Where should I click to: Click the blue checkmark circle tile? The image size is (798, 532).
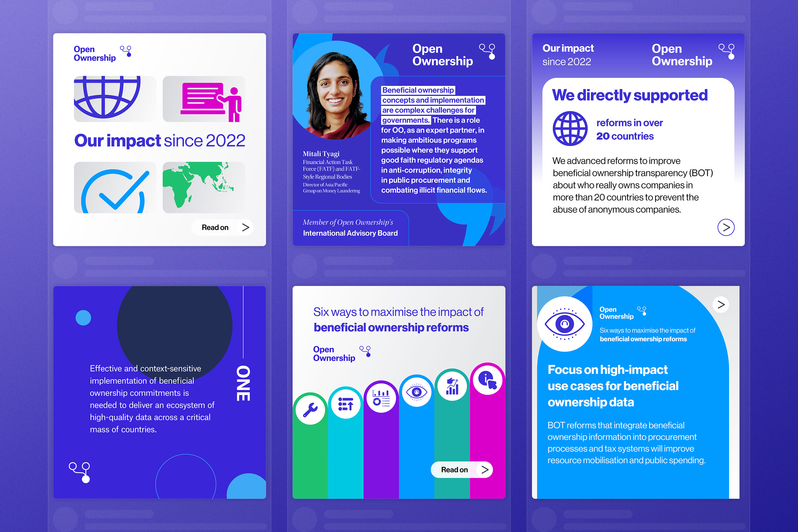(x=115, y=188)
